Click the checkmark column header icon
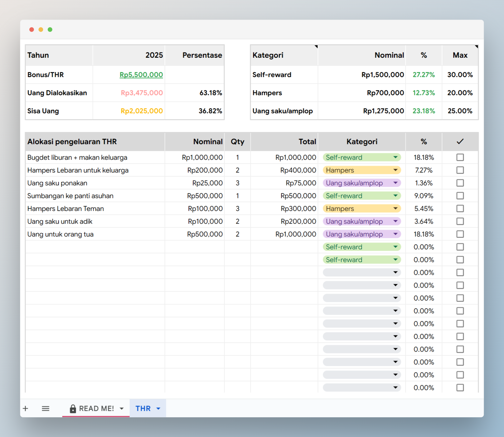 pos(460,141)
